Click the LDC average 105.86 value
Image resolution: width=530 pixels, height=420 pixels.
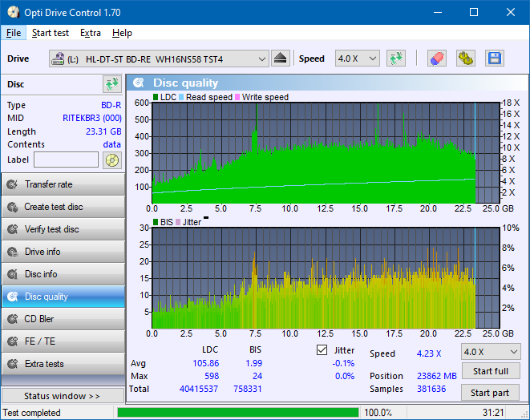point(206,363)
